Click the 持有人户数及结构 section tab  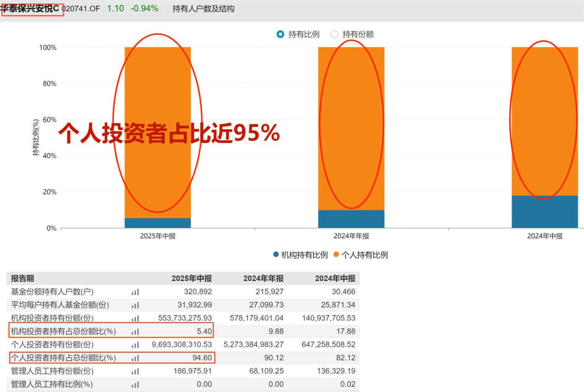(x=203, y=9)
